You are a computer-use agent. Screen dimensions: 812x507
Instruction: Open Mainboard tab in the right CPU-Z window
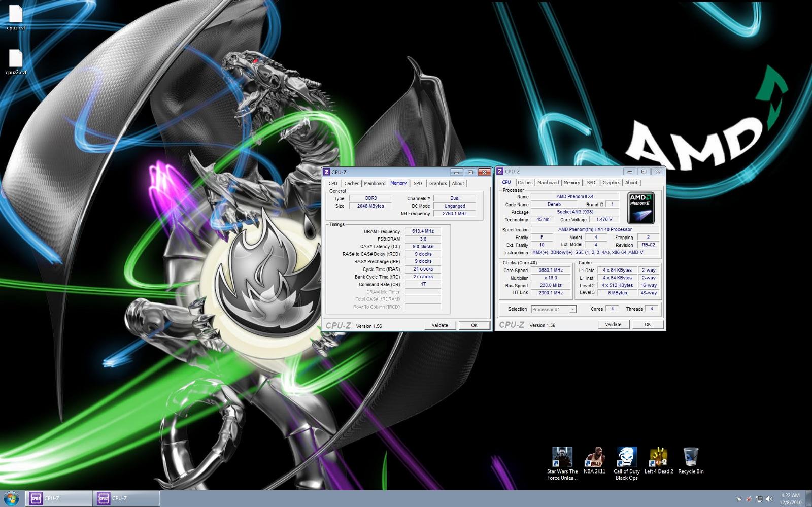[x=548, y=183]
